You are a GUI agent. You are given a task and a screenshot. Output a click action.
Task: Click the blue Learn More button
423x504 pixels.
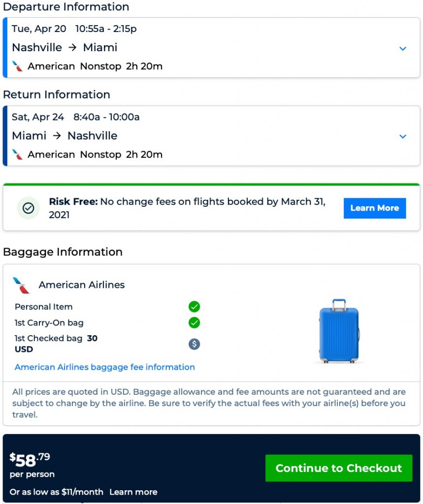click(374, 208)
